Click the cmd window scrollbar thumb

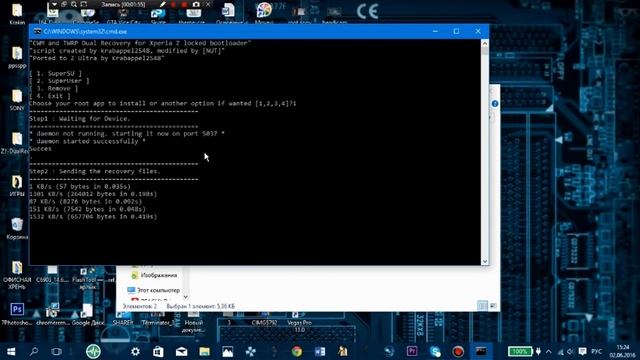[484, 51]
